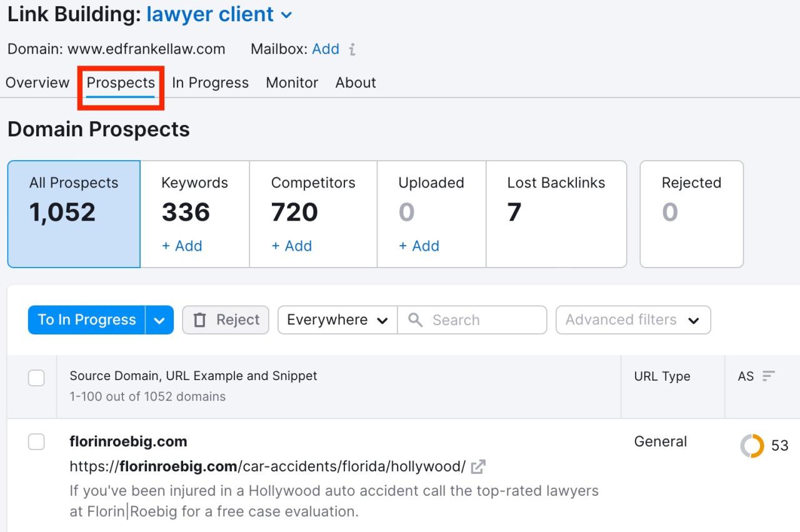This screenshot has width=800, height=532.
Task: Switch to the In Progress tab
Action: [x=210, y=82]
